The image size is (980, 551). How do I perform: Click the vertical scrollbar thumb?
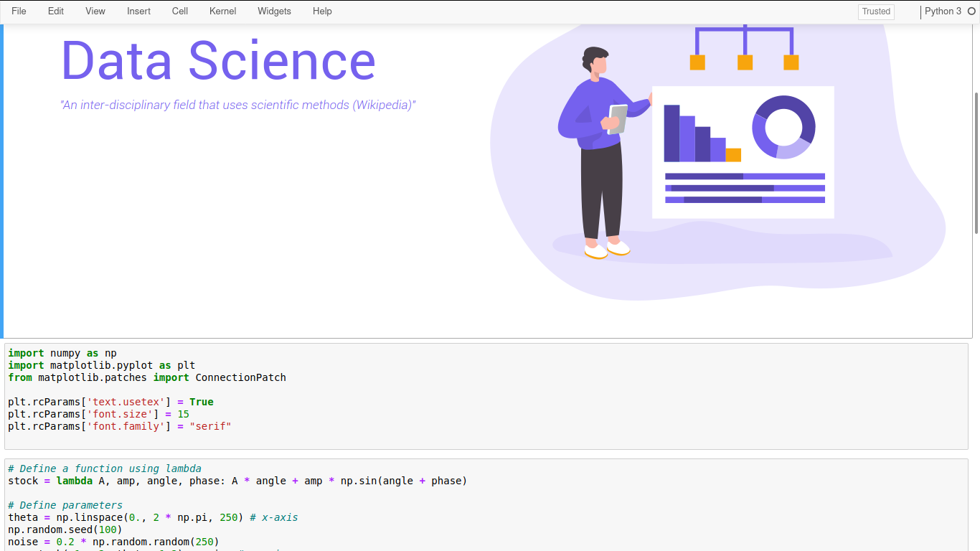click(x=976, y=162)
